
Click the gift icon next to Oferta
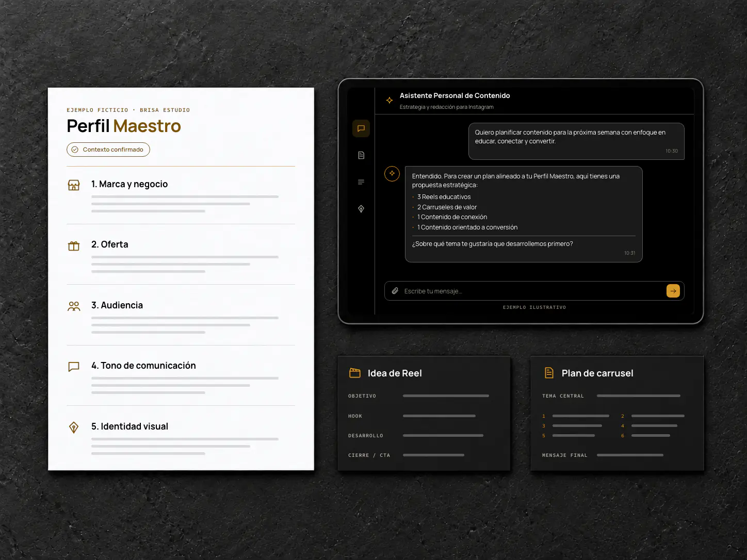point(74,246)
